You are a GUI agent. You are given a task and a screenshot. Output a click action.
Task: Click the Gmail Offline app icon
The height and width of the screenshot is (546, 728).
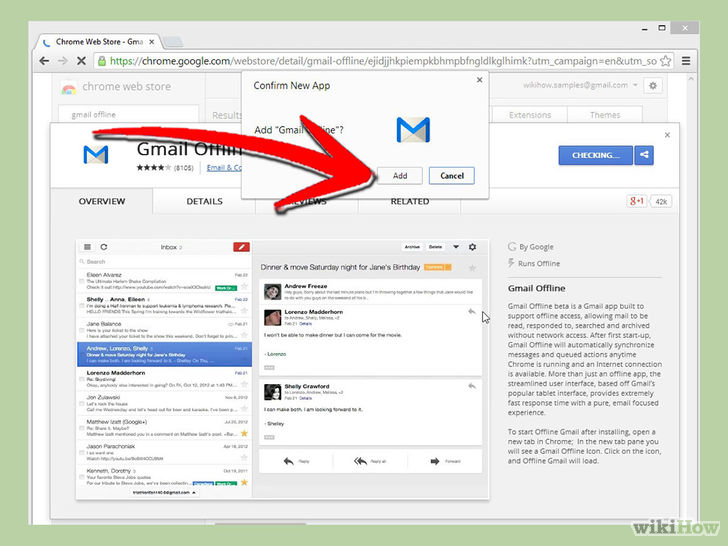[x=96, y=155]
